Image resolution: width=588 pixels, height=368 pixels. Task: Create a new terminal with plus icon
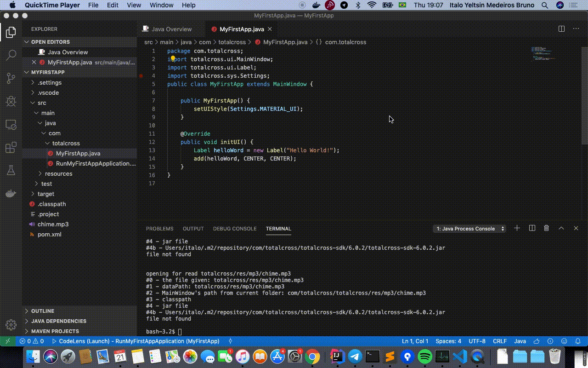pos(517,228)
